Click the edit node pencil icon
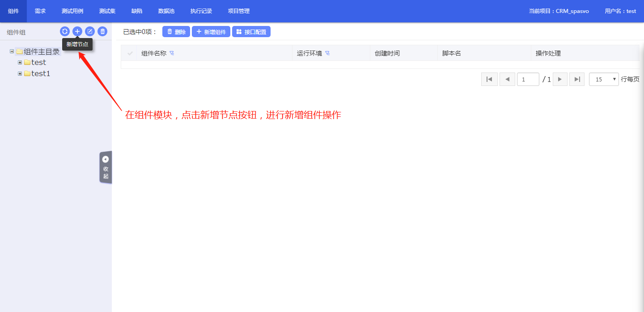Screen dimensions: 644x312 (x=90, y=31)
